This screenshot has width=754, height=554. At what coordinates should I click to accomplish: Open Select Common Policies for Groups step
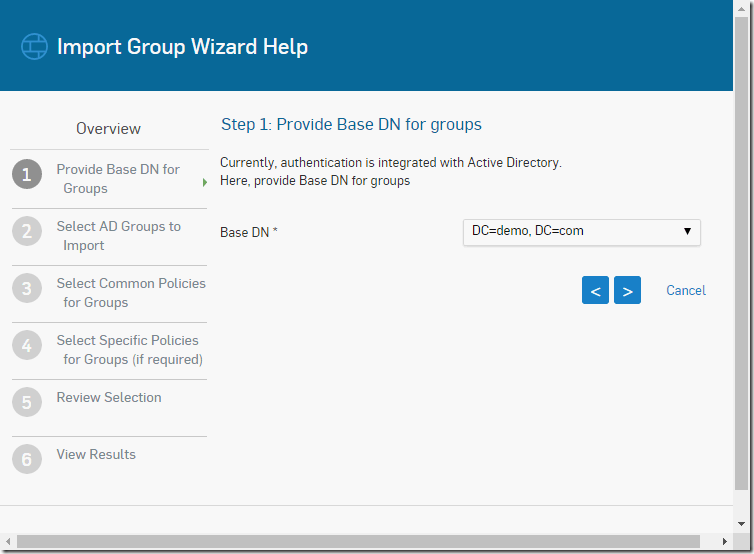131,292
